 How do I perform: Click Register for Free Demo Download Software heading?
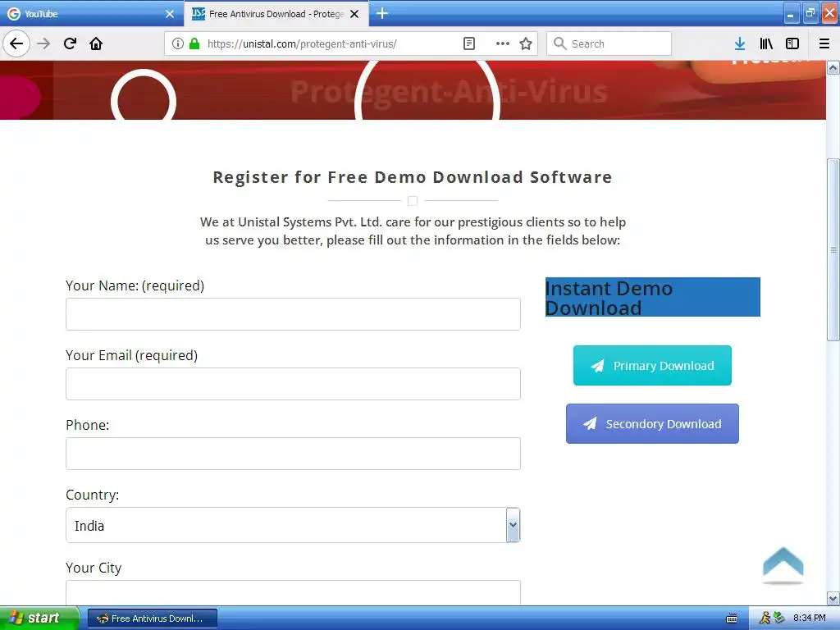point(412,177)
